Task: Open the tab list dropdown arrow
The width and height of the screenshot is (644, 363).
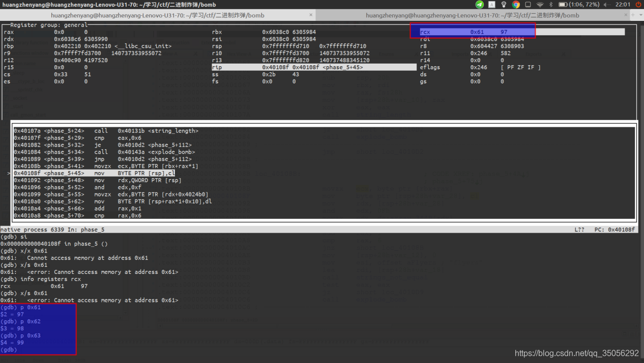Action: [x=640, y=15]
